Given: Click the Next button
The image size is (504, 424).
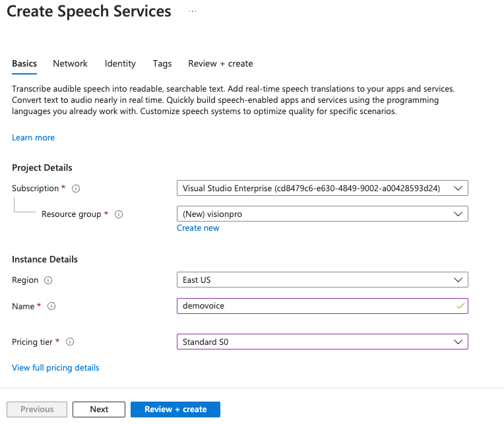Looking at the screenshot, I should [99, 409].
